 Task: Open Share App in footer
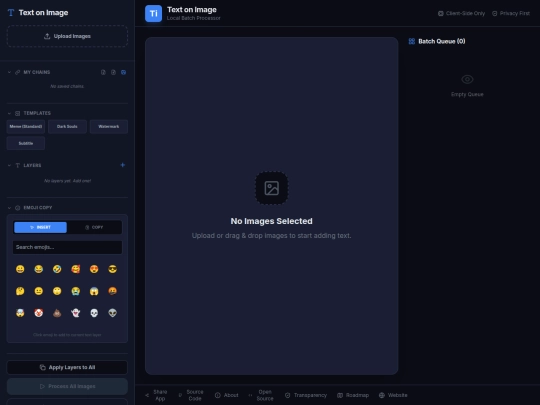[x=156, y=395]
